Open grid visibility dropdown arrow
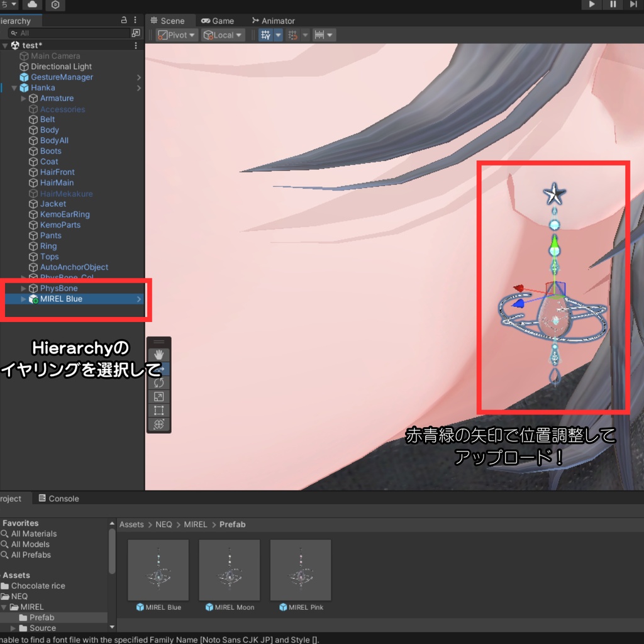Viewport: 644px width, 644px height. tap(278, 35)
